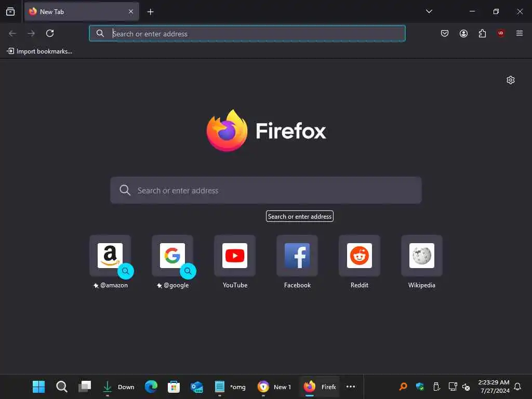
Task: Switch to the New 1 browser window
Action: click(274, 387)
